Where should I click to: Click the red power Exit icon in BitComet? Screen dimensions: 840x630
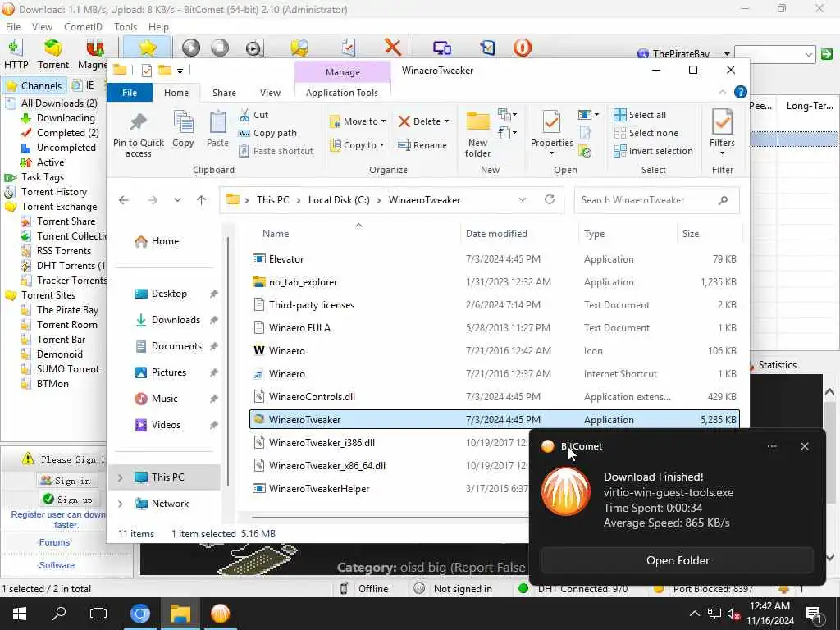tap(523, 48)
